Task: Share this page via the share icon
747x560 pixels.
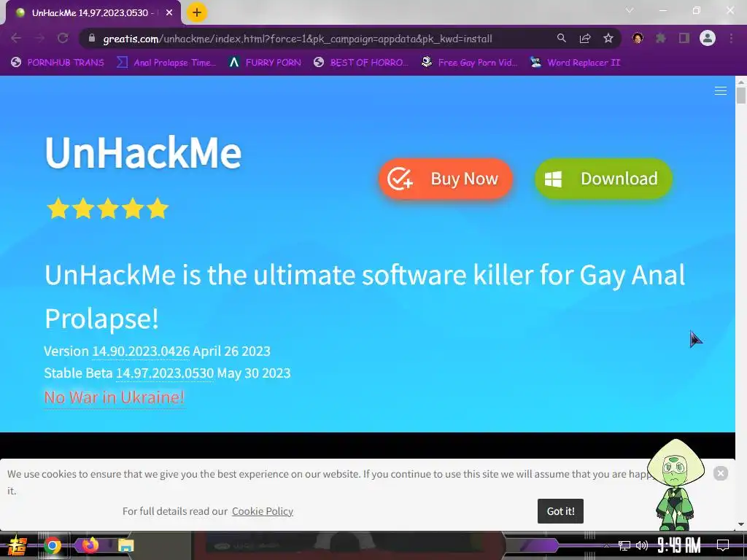Action: pos(585,39)
